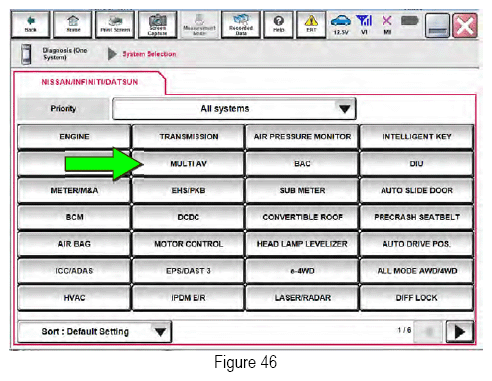Close the application with red X
The height and width of the screenshot is (381, 492).
click(x=465, y=26)
